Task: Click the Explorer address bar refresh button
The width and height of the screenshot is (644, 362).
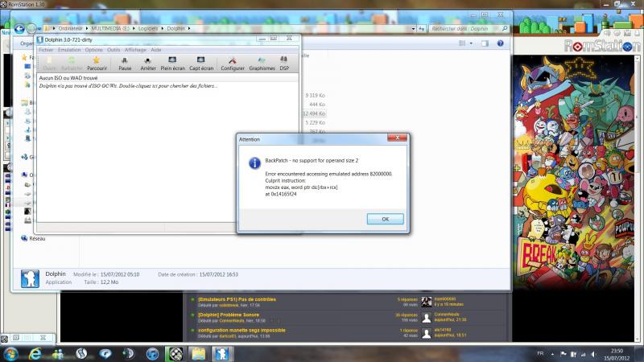Action: [x=422, y=29]
